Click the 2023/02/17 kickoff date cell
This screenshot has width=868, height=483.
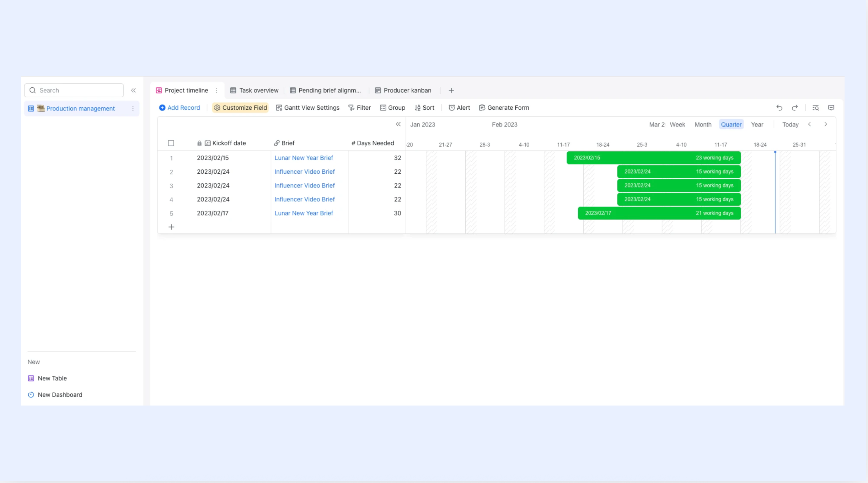pos(231,213)
